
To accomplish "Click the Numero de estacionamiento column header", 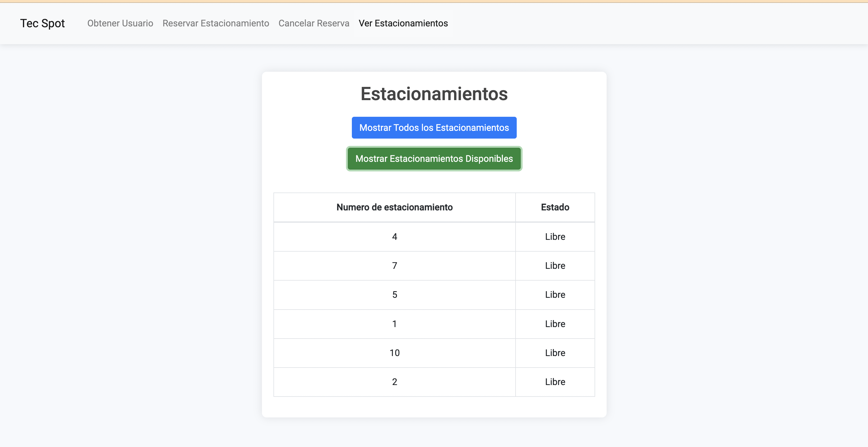I will tap(394, 207).
